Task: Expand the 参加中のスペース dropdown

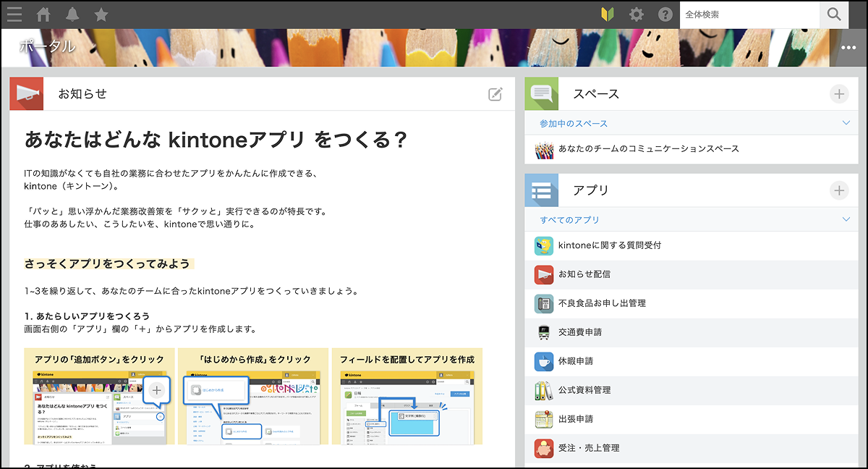Action: (x=846, y=123)
